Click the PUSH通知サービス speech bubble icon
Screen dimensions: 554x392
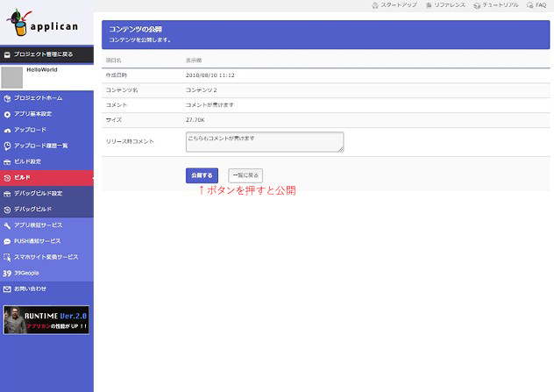7,241
